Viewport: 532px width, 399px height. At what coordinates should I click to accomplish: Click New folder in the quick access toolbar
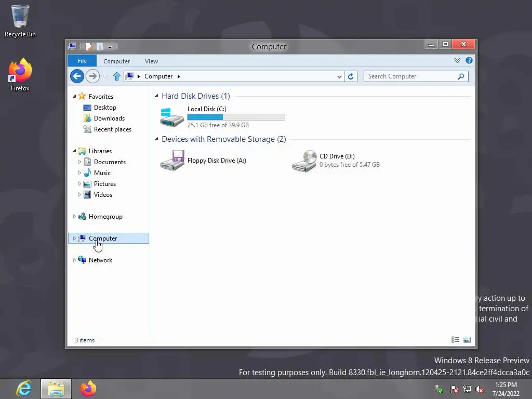coord(100,46)
